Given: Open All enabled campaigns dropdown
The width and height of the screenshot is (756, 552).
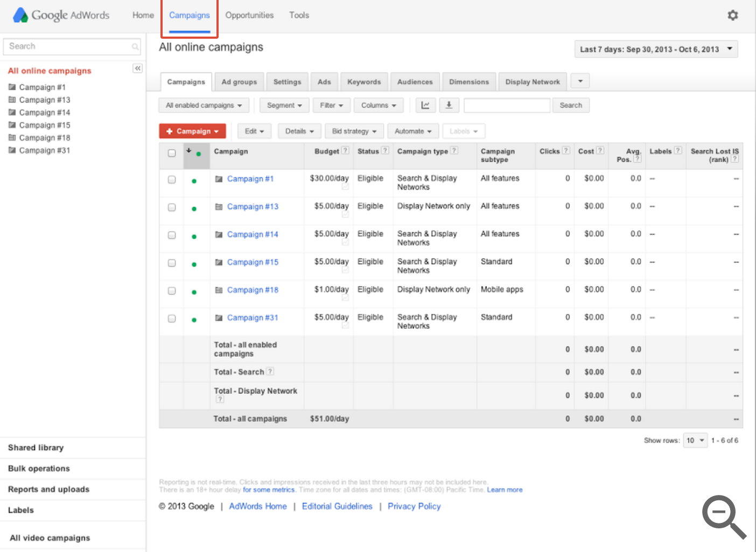Looking at the screenshot, I should [x=204, y=105].
